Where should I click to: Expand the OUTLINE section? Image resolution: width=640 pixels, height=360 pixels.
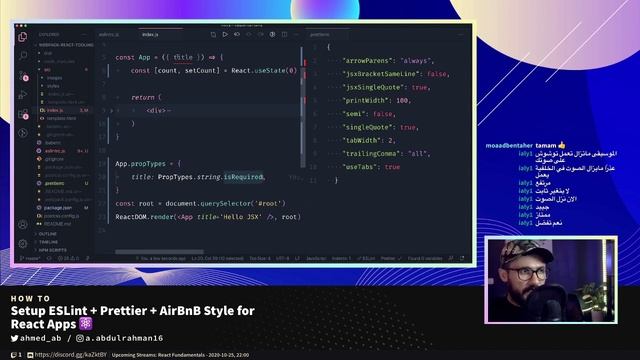(x=48, y=234)
